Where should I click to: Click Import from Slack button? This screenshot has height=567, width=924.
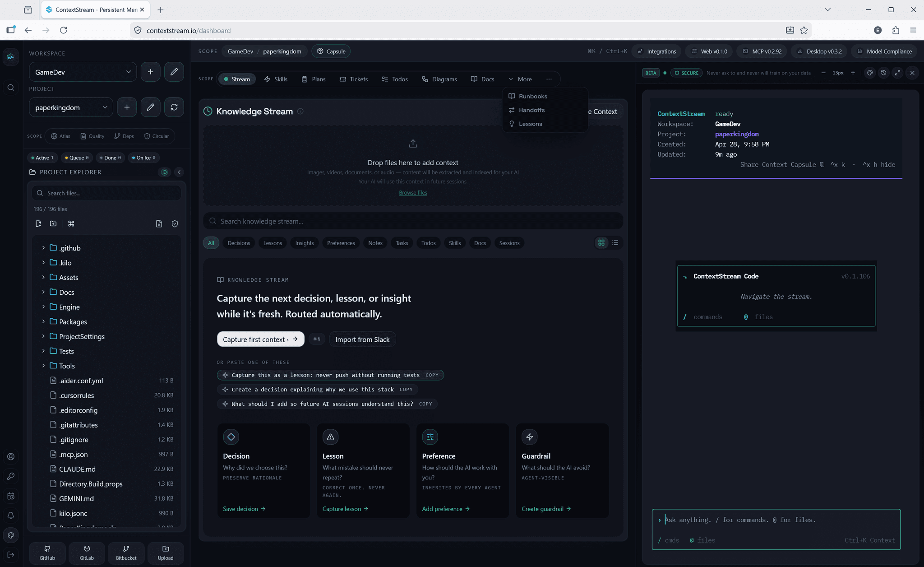(362, 339)
